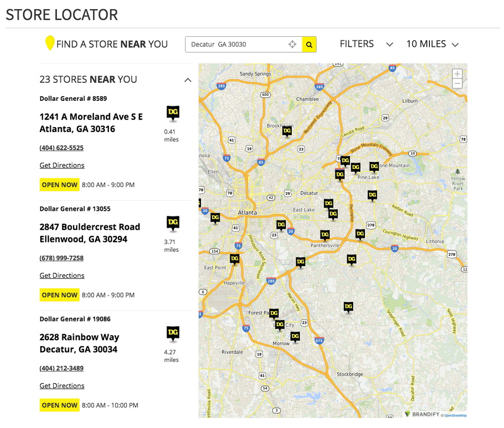Click OPEN NOW badge for store 19086
This screenshot has width=504, height=428.
(59, 405)
